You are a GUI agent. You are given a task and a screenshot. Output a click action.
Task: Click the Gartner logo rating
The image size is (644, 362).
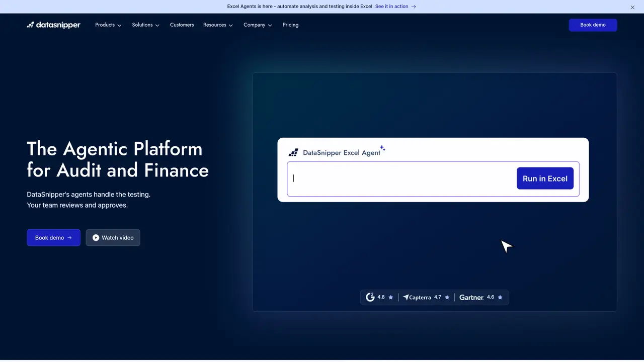471,297
